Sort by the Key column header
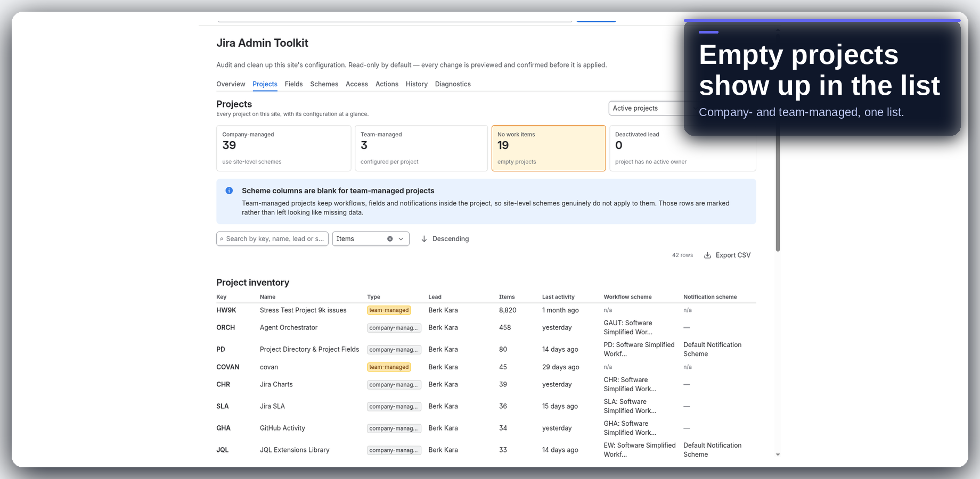This screenshot has height=479, width=980. coord(221,297)
